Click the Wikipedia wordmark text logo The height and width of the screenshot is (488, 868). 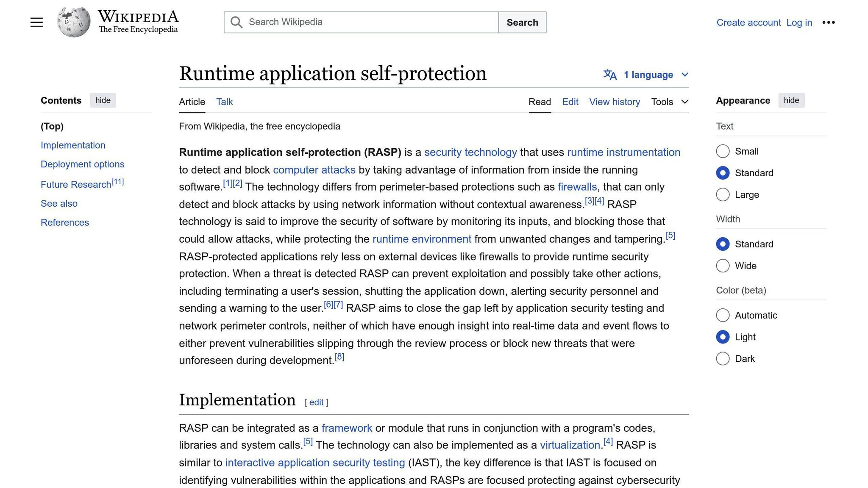138,22
